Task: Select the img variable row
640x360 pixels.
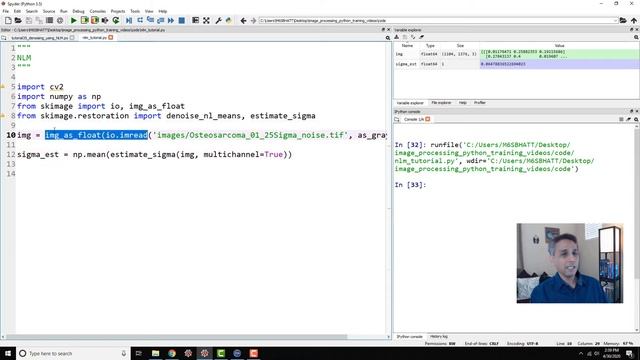Action: point(516,54)
